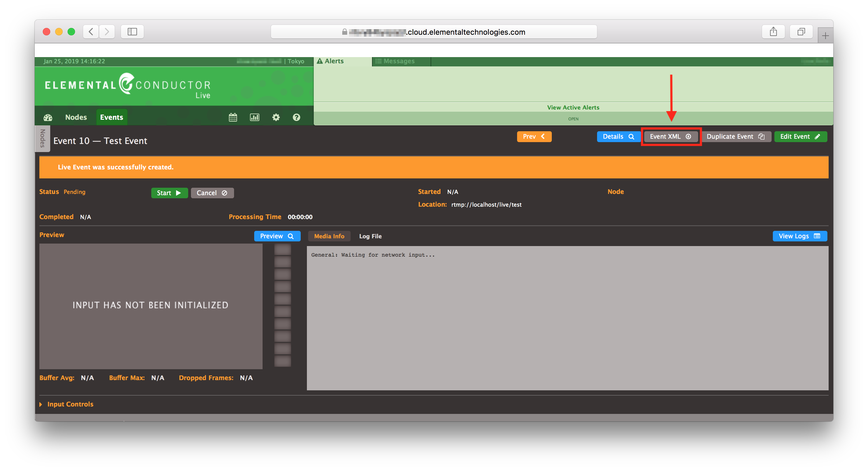868x471 pixels.
Task: Click the Safari share icon
Action: coord(773,31)
